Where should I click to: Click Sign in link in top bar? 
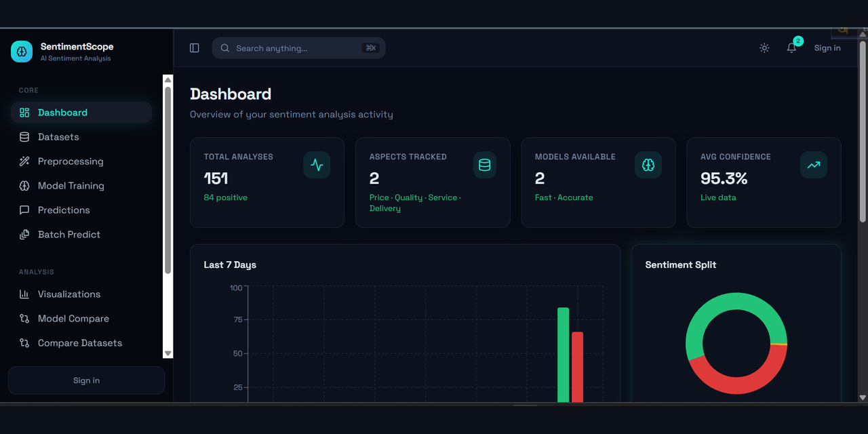pos(827,48)
